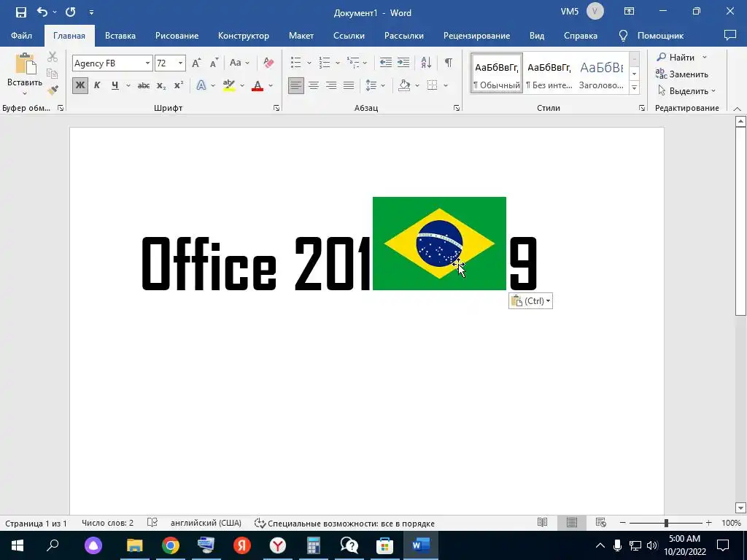Viewport: 747px width, 560px height.
Task: Switch to the Макет tab
Action: click(301, 36)
